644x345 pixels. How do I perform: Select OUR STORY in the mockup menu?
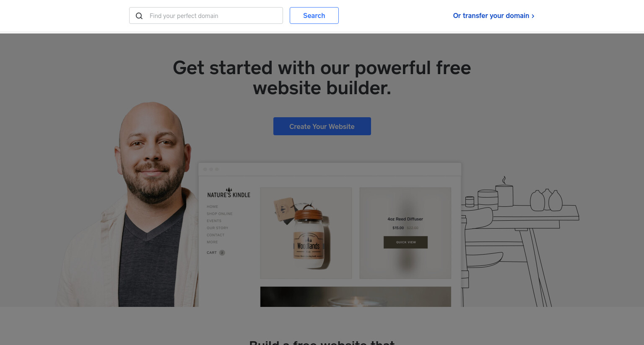(217, 228)
